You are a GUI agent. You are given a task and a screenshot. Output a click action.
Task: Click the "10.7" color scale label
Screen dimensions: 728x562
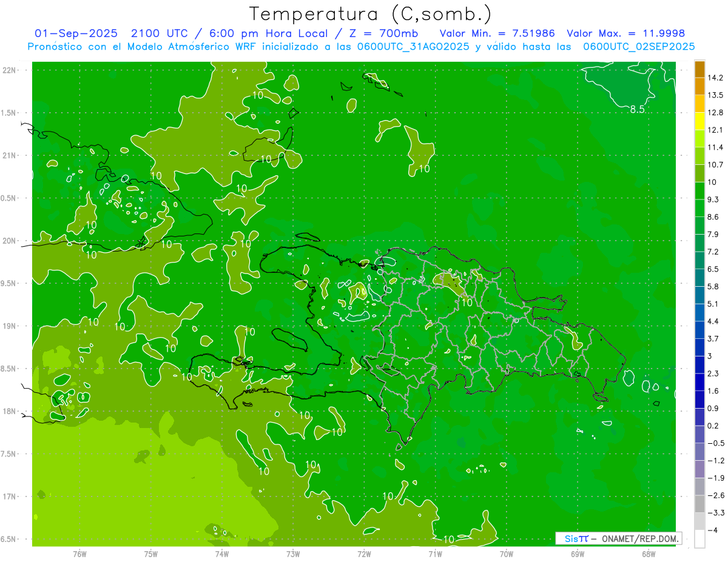[x=716, y=165]
